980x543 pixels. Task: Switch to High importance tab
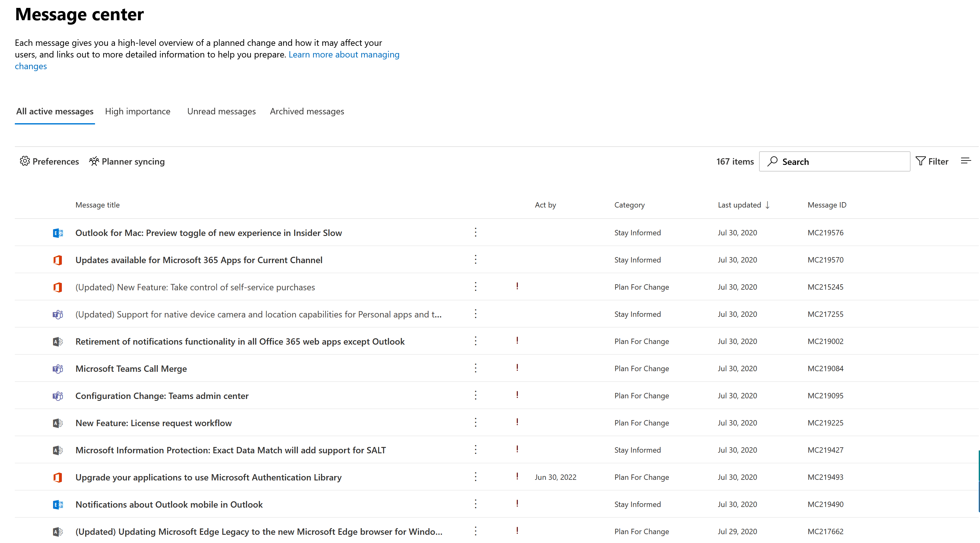pyautogui.click(x=138, y=112)
